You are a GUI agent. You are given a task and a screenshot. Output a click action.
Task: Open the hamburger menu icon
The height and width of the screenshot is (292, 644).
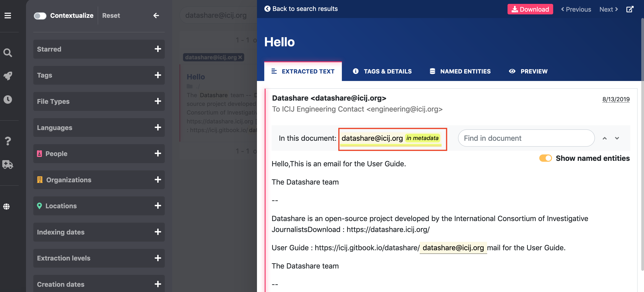(8, 16)
